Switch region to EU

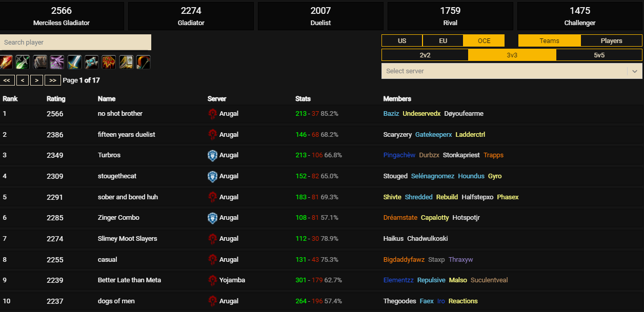tap(443, 41)
